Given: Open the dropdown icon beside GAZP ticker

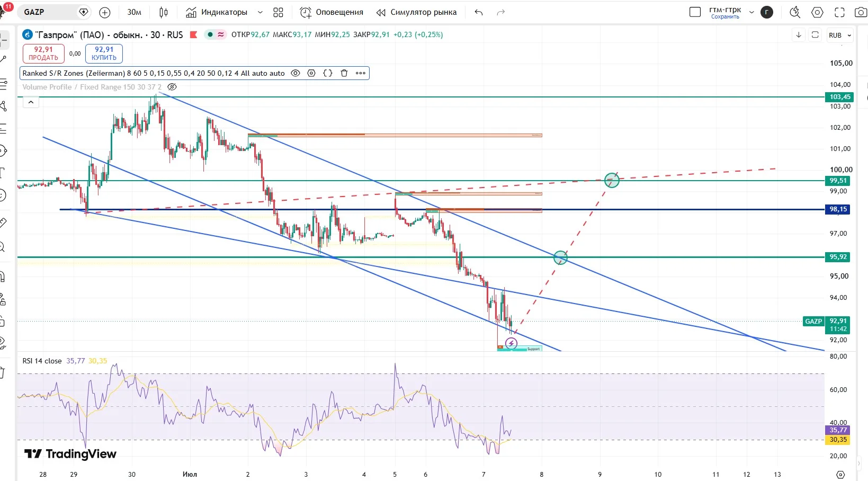Looking at the screenshot, I should pyautogui.click(x=83, y=12).
